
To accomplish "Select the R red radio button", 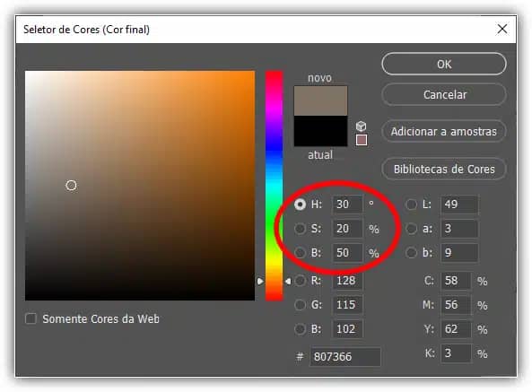I will click(300, 281).
